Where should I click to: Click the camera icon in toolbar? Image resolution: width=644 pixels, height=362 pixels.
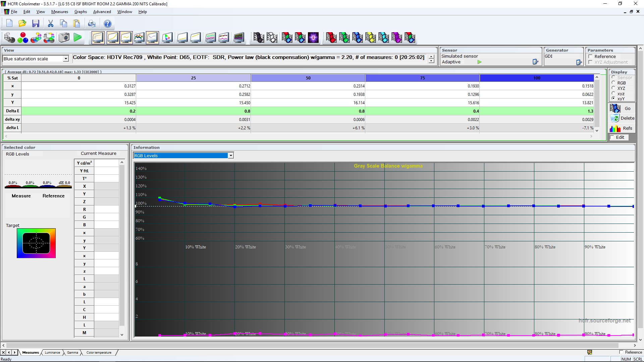click(64, 38)
